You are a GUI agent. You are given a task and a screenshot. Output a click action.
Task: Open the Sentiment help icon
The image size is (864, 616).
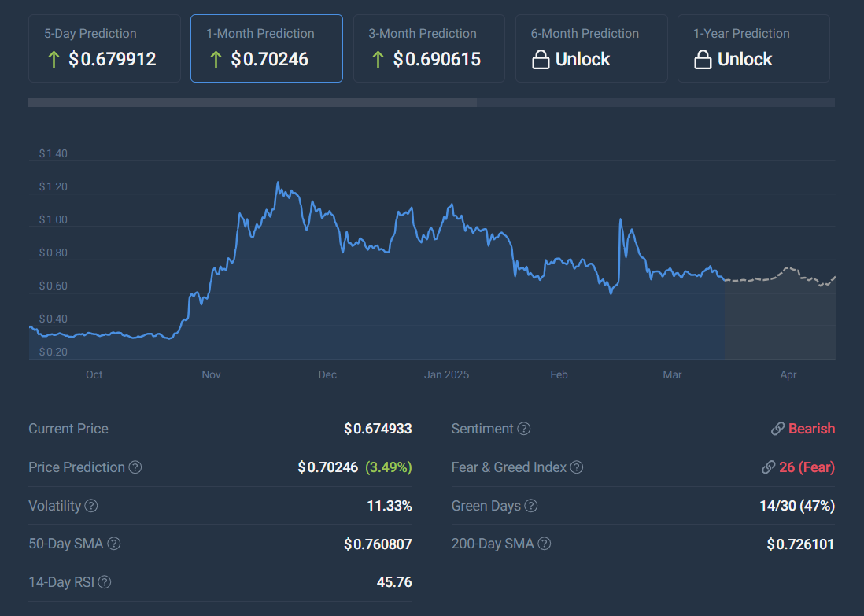coord(524,429)
